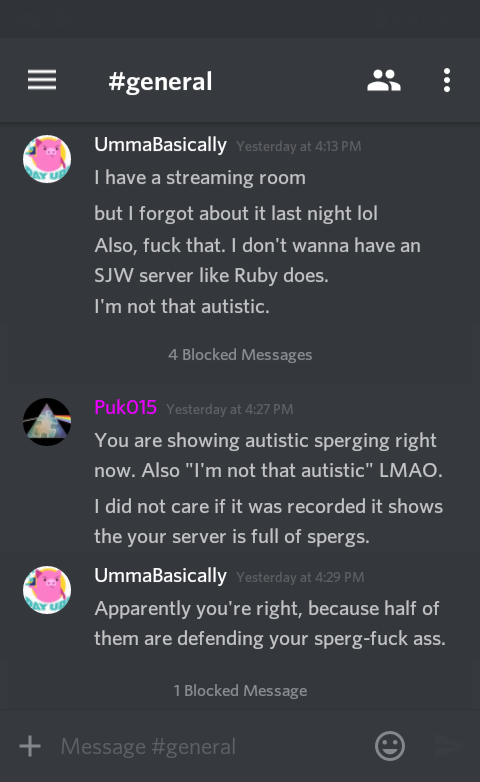Viewport: 480px width, 782px height.
Task: Open the hamburger navigation menu
Action: coord(42,80)
